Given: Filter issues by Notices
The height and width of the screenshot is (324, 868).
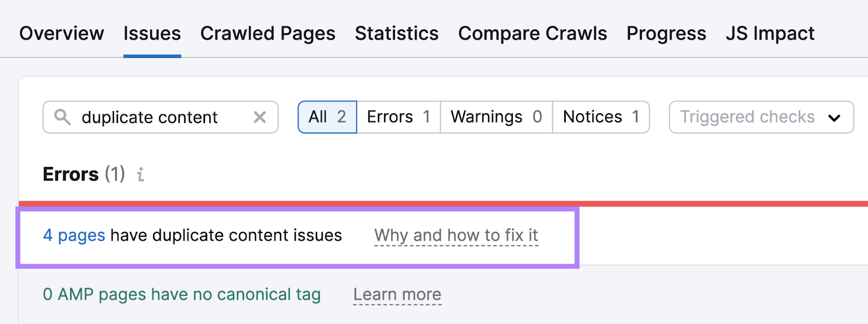Looking at the screenshot, I should pos(601,117).
